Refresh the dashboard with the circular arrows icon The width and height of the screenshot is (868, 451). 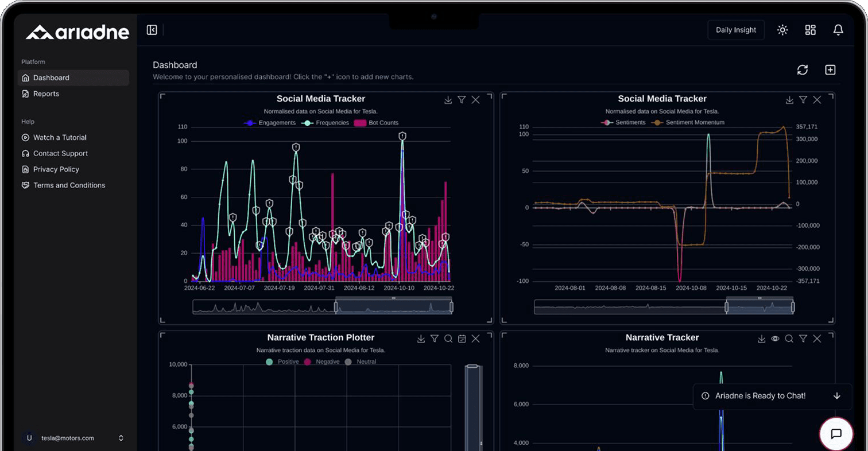point(802,70)
